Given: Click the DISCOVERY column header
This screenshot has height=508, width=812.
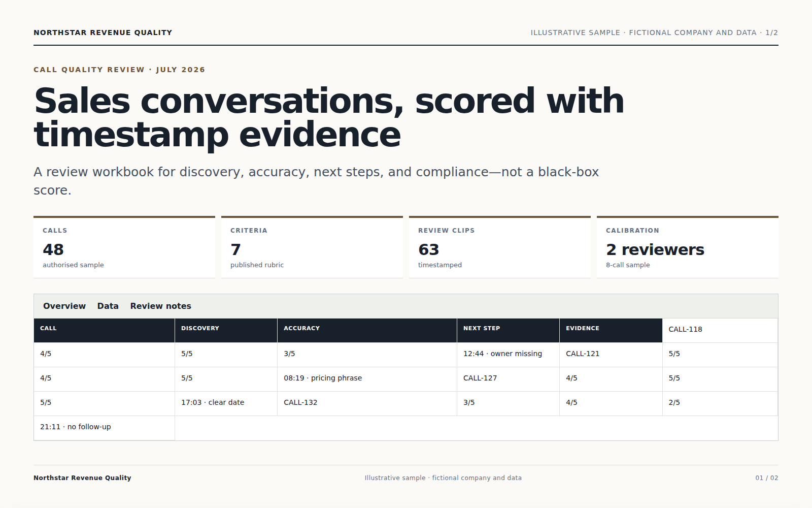Looking at the screenshot, I should pyautogui.click(x=226, y=330).
